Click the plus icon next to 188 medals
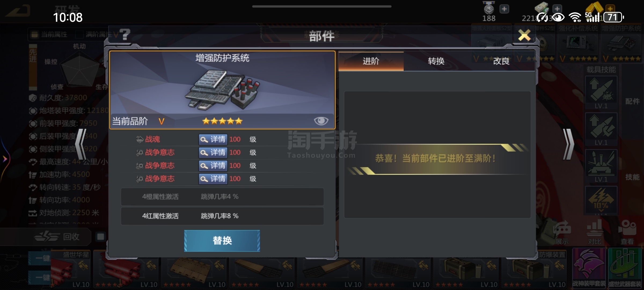Screen dimensions: 644x290 coord(504,9)
